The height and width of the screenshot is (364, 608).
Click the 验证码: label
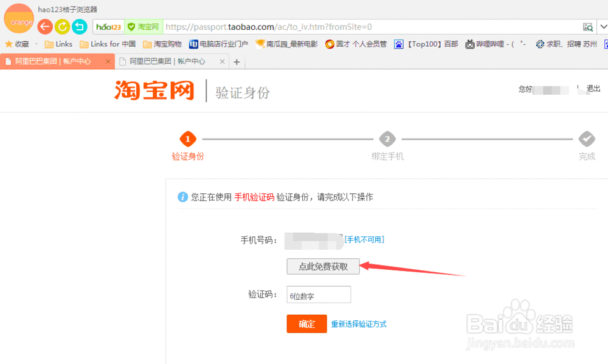[x=263, y=295]
